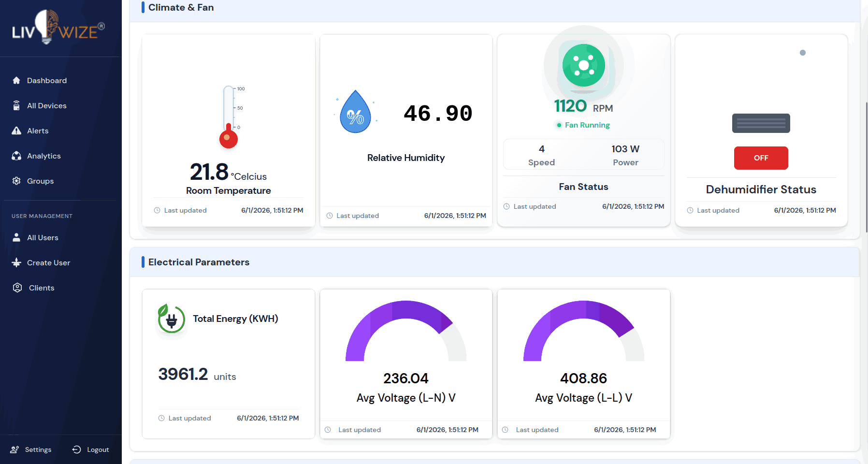Viewport: 868px width, 464px height.
Task: Click the 103 W fan power value
Action: (x=625, y=149)
